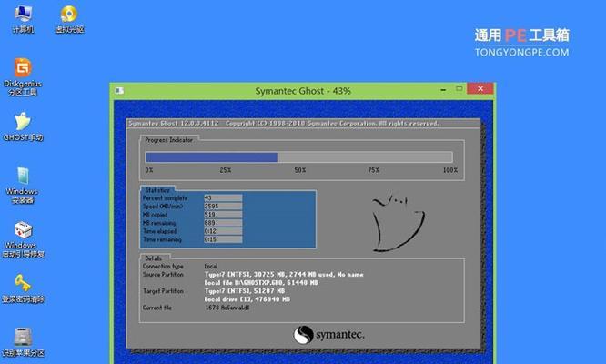
Task: Close the Symantec Ghost window
Action: pos(480,89)
